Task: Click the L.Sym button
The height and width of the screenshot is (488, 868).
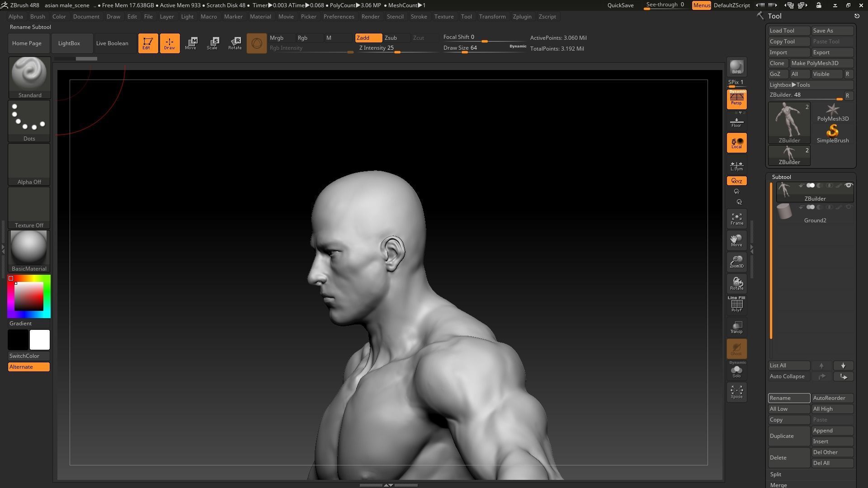Action: pos(736,166)
